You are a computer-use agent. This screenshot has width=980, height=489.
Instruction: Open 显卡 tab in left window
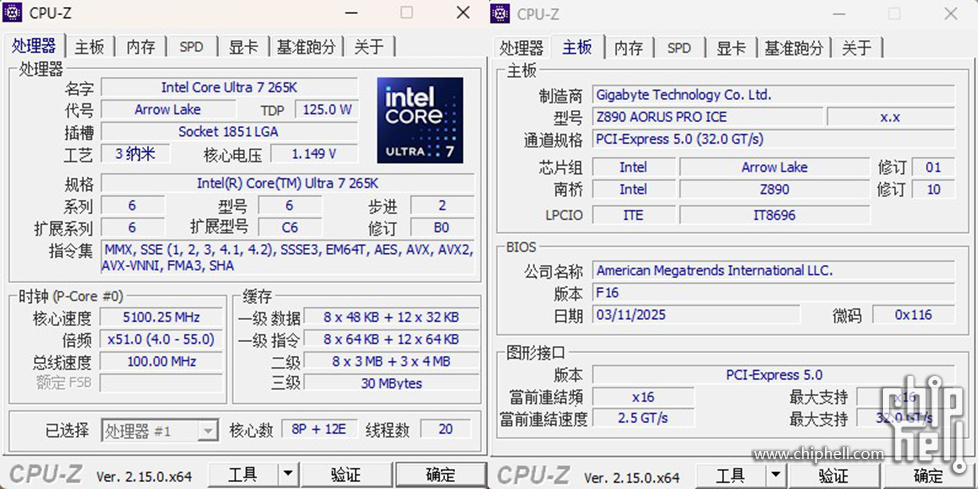coord(243,47)
